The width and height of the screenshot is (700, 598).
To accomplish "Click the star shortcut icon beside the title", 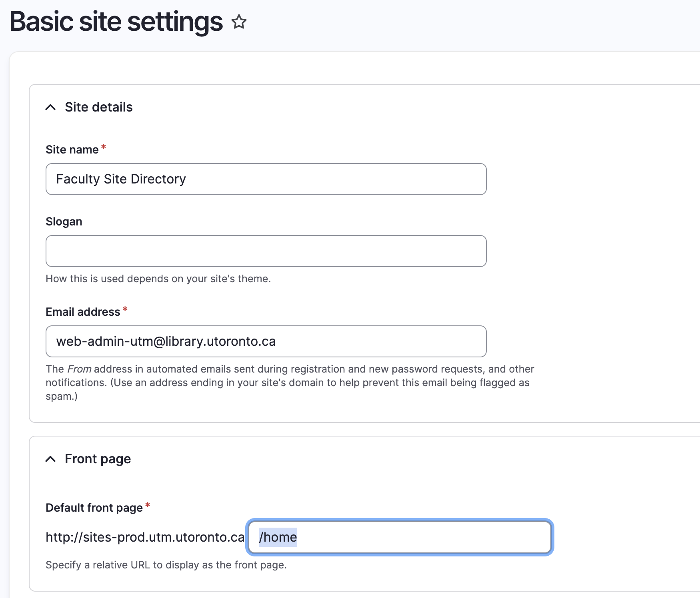I will [x=239, y=22].
